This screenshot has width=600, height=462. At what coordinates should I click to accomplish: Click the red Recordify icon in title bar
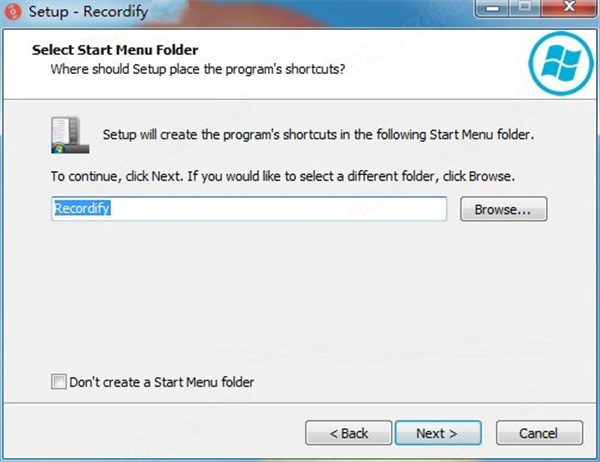(x=13, y=11)
